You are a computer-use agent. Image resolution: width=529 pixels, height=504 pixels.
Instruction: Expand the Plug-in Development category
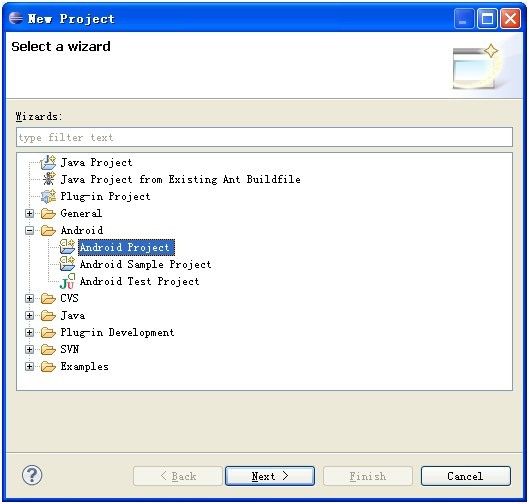[x=29, y=333]
